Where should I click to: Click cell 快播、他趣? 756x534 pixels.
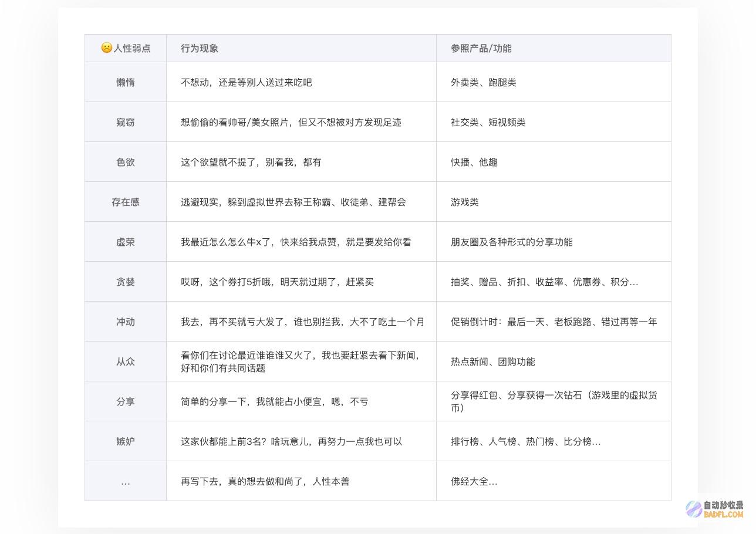coord(553,162)
